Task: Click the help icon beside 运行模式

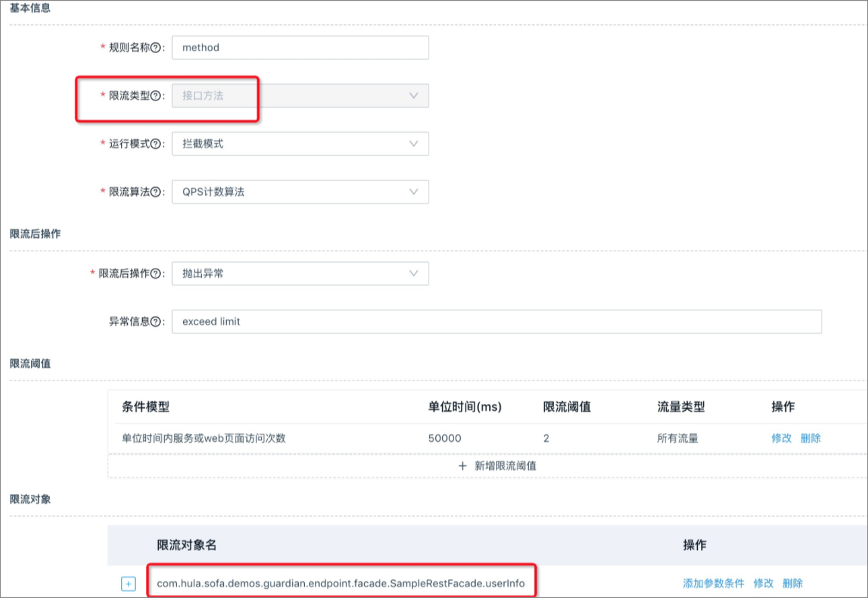Action: (x=156, y=144)
